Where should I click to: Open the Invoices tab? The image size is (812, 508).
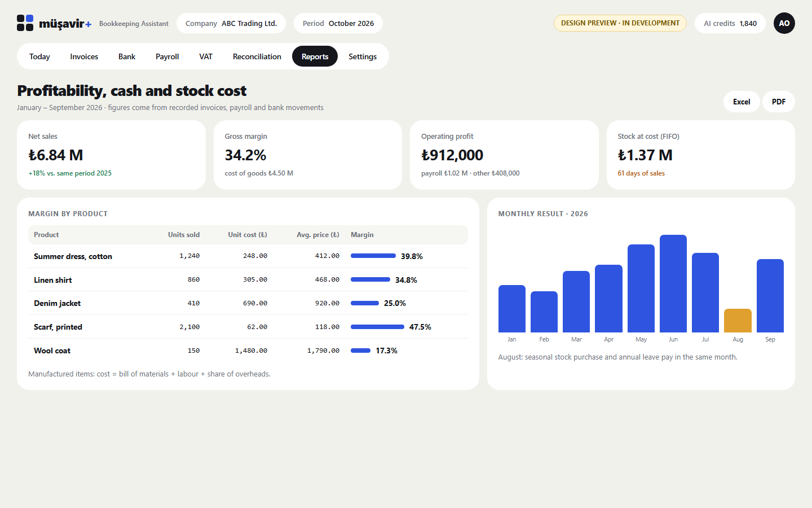84,56
